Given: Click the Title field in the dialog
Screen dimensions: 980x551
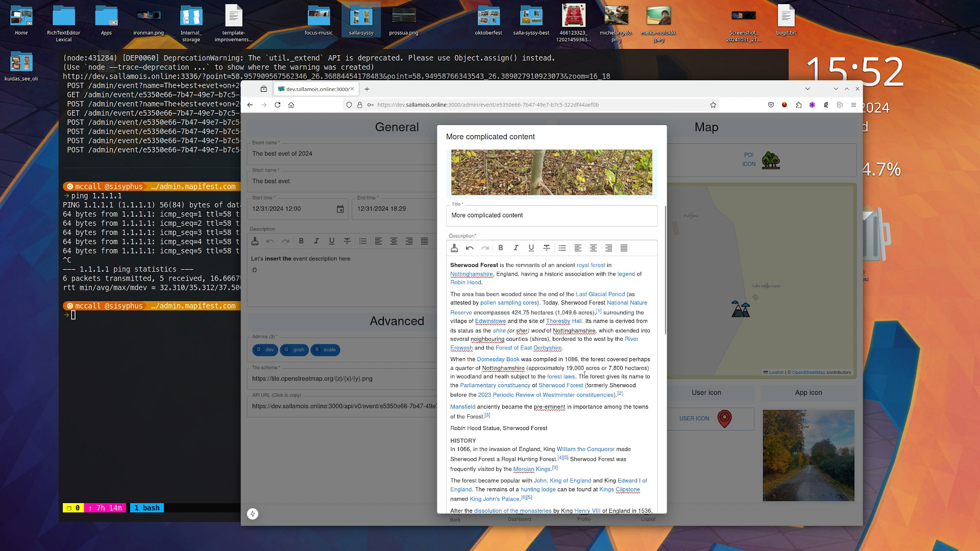Looking at the screenshot, I should 551,215.
